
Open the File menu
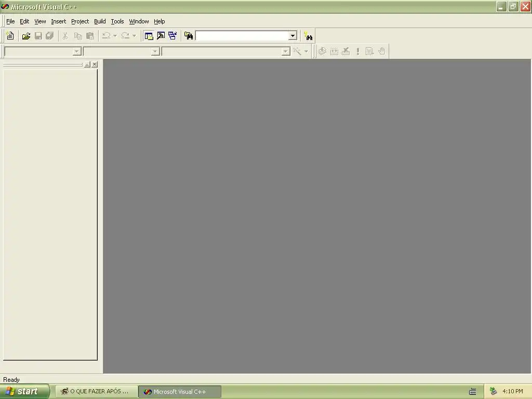[10, 21]
